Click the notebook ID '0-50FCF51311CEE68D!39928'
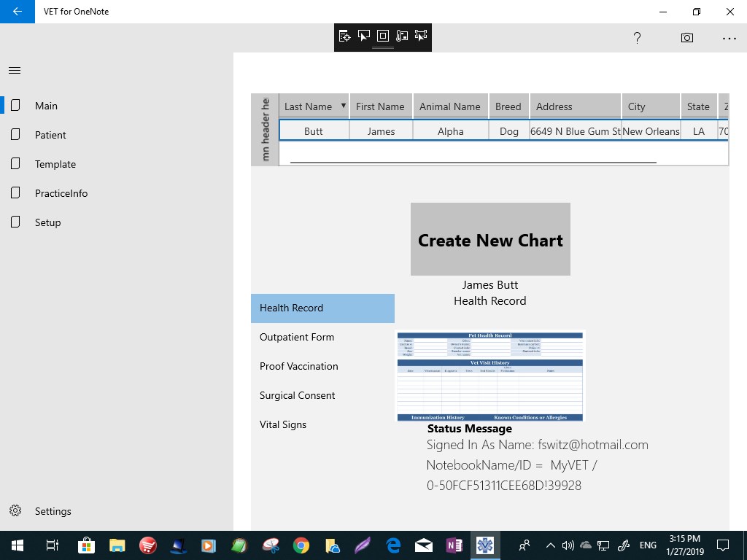 coord(504,485)
